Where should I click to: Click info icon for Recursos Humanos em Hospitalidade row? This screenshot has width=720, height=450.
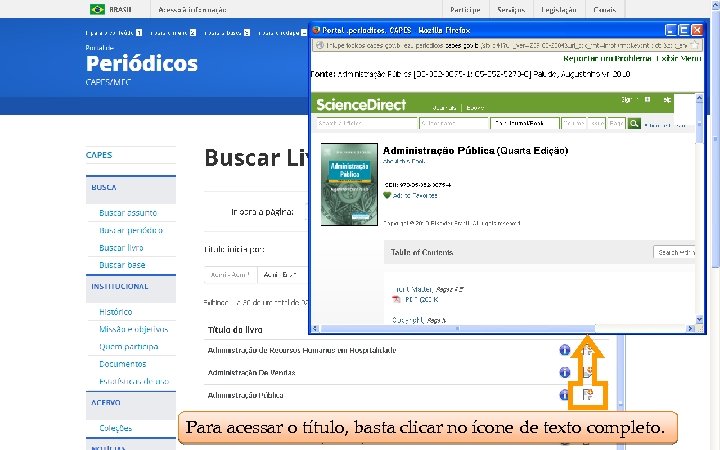click(x=565, y=350)
